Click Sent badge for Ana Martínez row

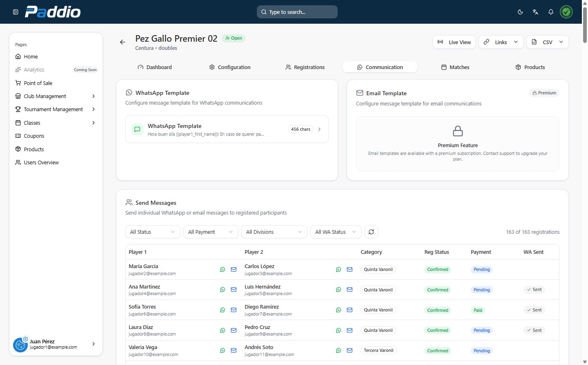coord(534,289)
